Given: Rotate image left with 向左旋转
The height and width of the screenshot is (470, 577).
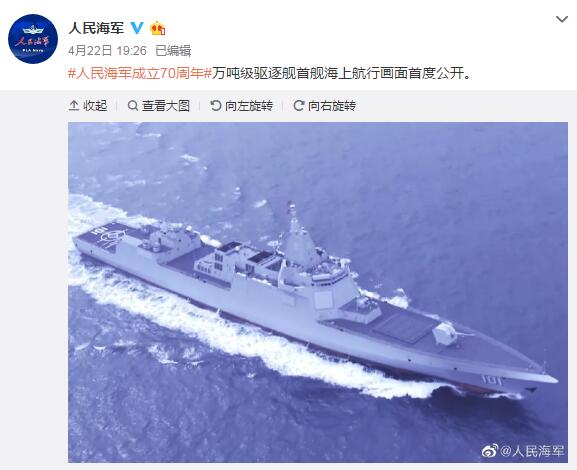Looking at the screenshot, I should click(x=241, y=106).
